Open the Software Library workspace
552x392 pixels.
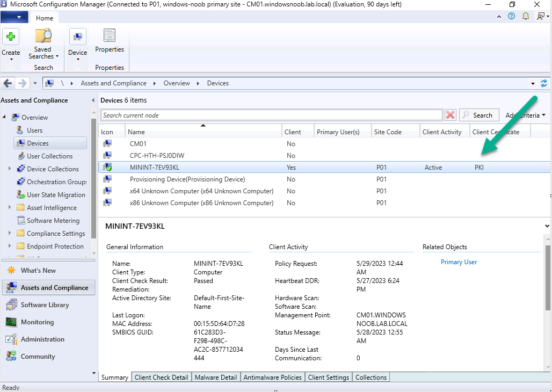(45, 305)
